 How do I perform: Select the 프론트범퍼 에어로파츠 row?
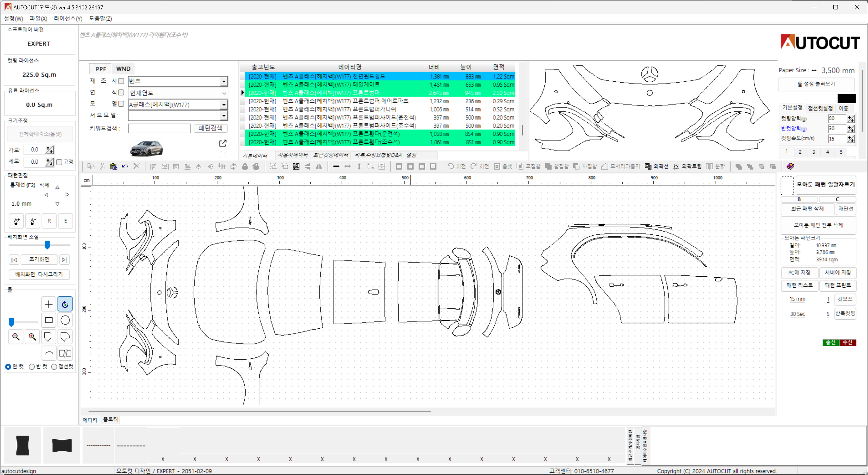380,101
